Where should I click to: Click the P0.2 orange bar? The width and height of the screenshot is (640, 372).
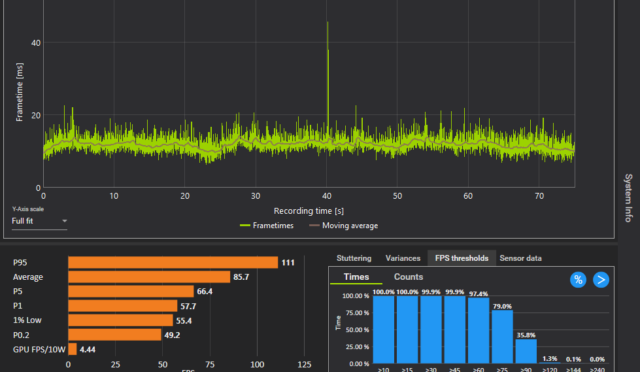pos(115,335)
